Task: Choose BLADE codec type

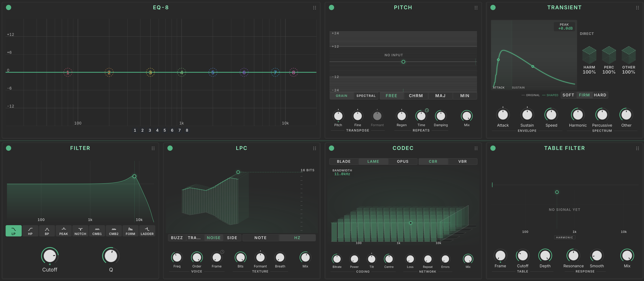Action: (x=344, y=162)
